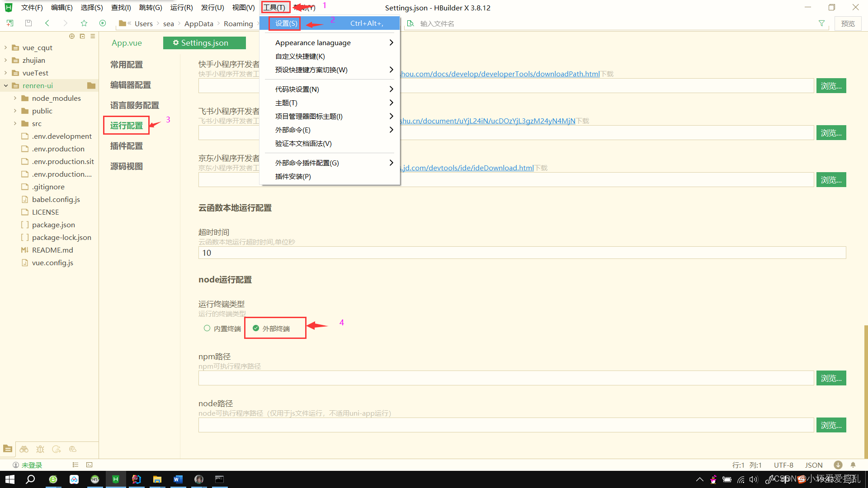Image resolution: width=868 pixels, height=488 pixels.
Task: Navigate back using the green back arrow
Action: pyautogui.click(x=47, y=23)
